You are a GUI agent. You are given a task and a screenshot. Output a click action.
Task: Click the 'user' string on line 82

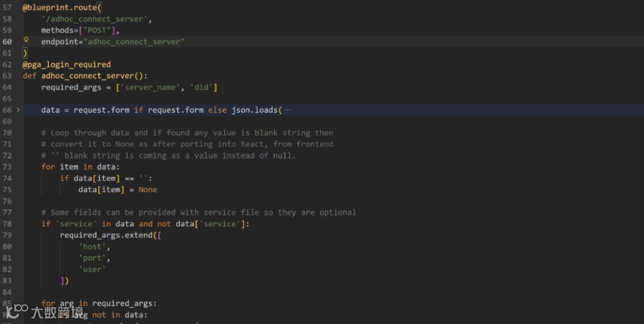coord(92,269)
